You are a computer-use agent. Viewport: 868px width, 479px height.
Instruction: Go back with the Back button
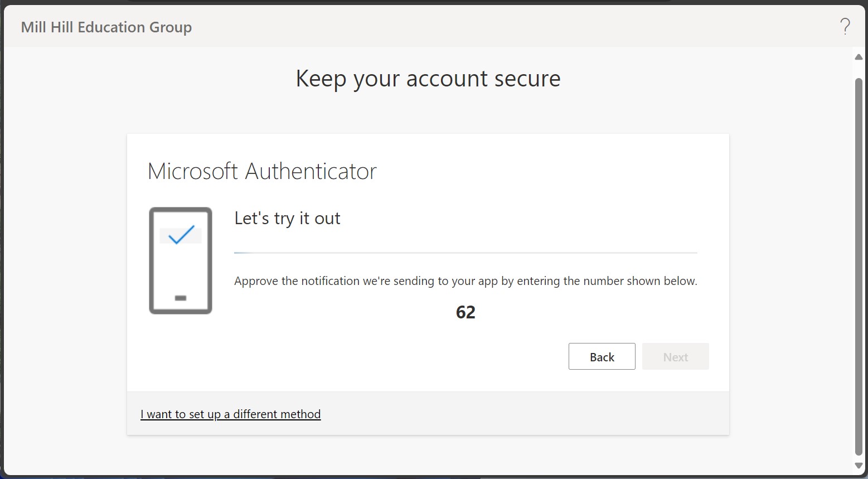602,356
